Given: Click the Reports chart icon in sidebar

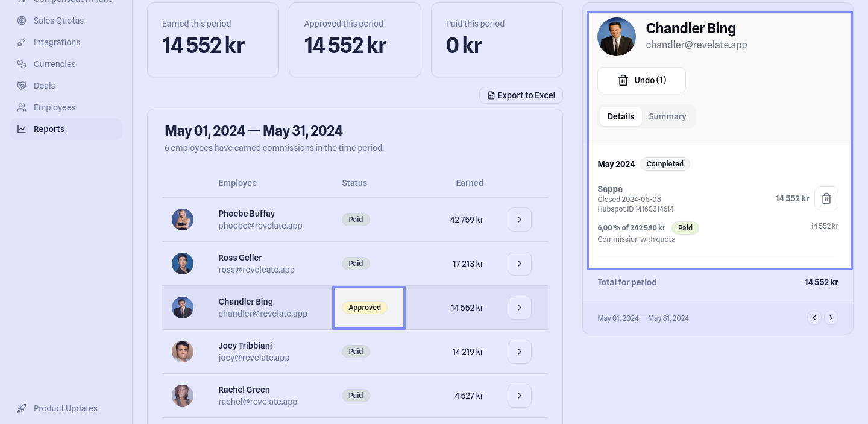Looking at the screenshot, I should (22, 129).
